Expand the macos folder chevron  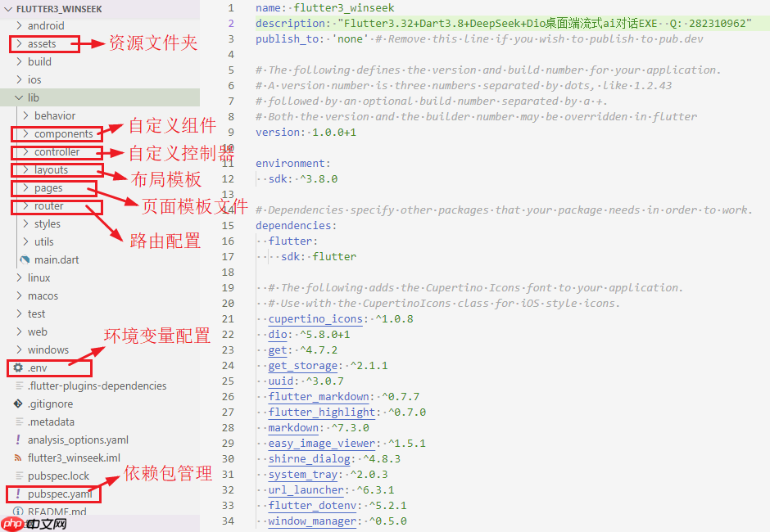coord(19,295)
